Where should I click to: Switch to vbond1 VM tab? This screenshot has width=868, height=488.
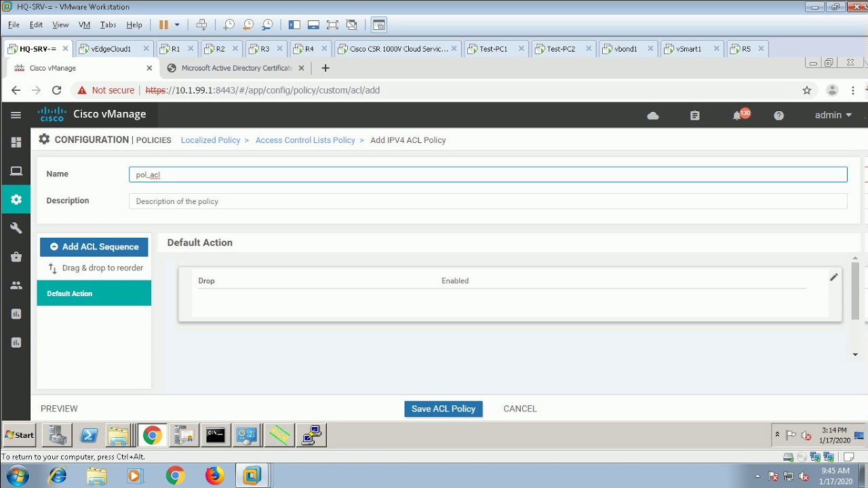click(x=625, y=49)
